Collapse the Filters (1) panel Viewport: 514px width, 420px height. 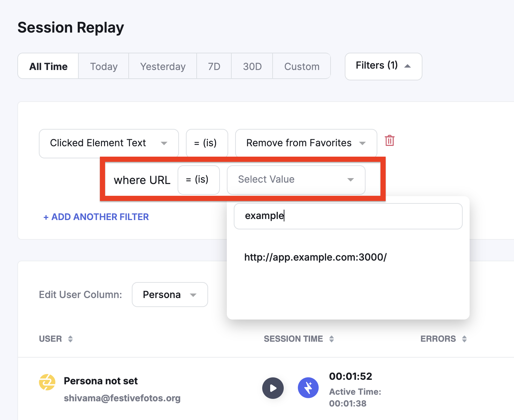(383, 66)
